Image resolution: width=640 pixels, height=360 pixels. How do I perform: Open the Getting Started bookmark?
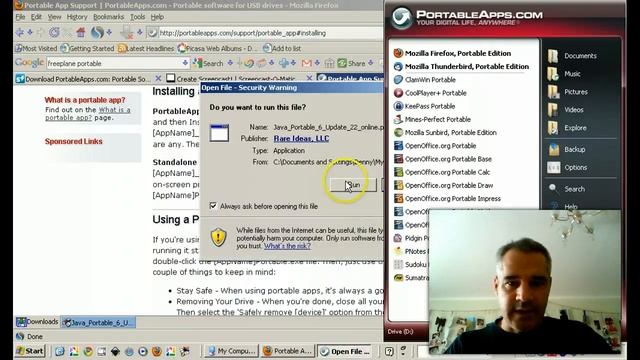click(87, 48)
